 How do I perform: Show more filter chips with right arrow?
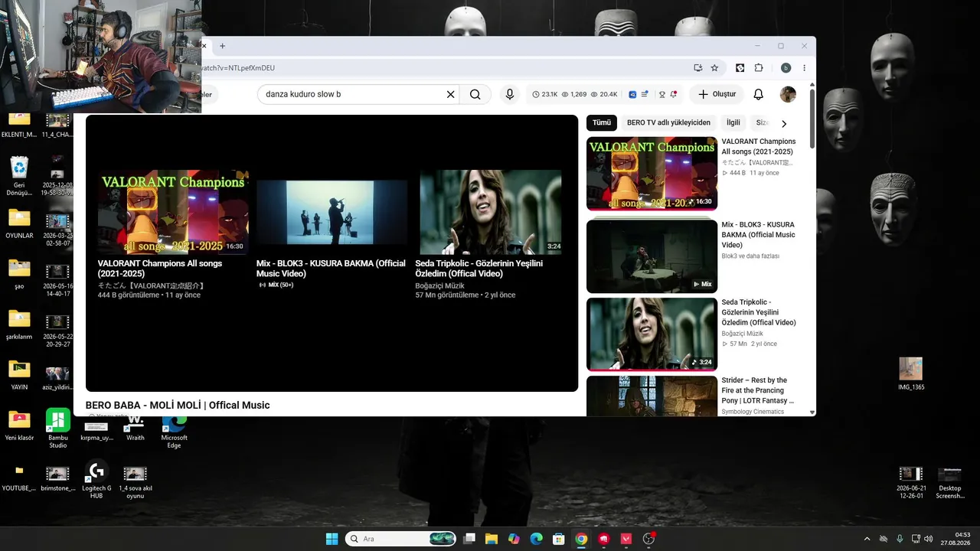coord(784,123)
